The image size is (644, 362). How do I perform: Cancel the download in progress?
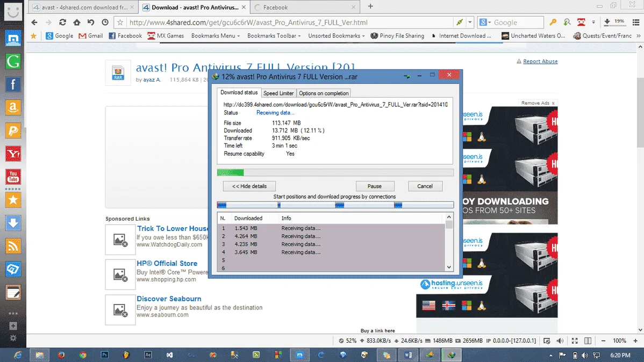425,186
